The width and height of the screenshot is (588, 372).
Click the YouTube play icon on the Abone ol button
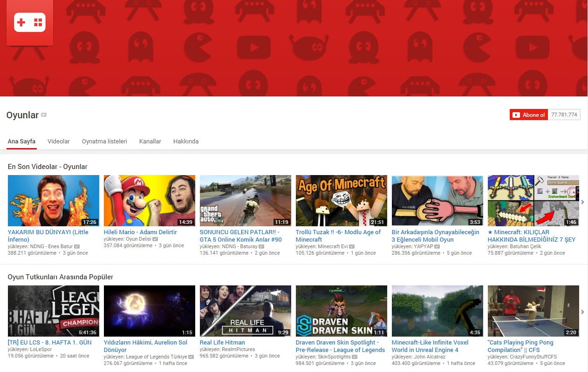click(517, 114)
